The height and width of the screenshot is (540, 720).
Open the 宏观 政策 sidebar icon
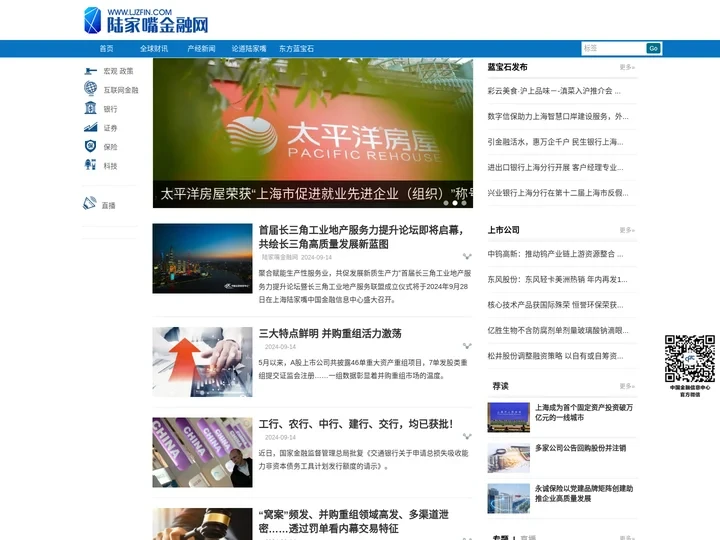90,71
